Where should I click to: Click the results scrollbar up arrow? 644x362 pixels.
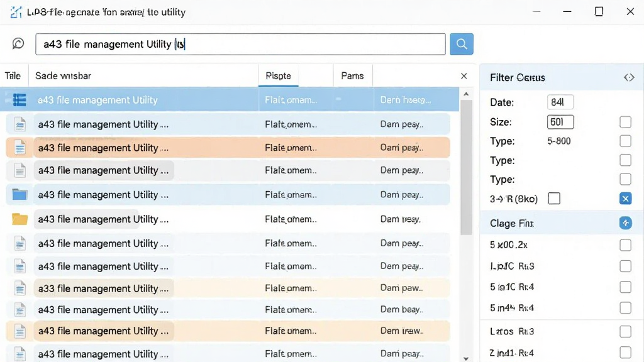(466, 94)
